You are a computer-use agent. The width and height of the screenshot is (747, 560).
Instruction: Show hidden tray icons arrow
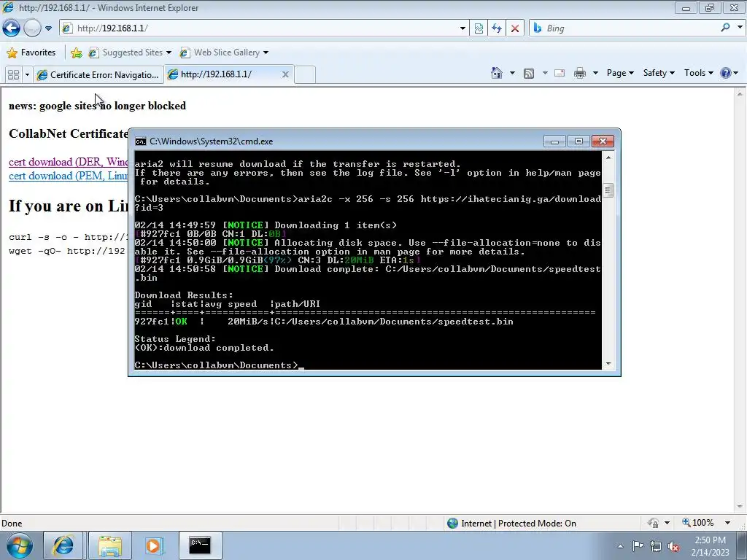pos(620,546)
